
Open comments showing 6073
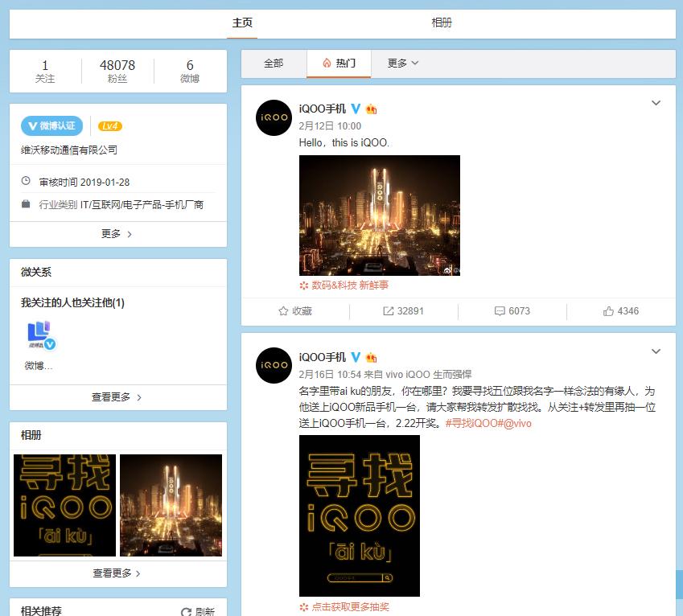click(x=512, y=311)
